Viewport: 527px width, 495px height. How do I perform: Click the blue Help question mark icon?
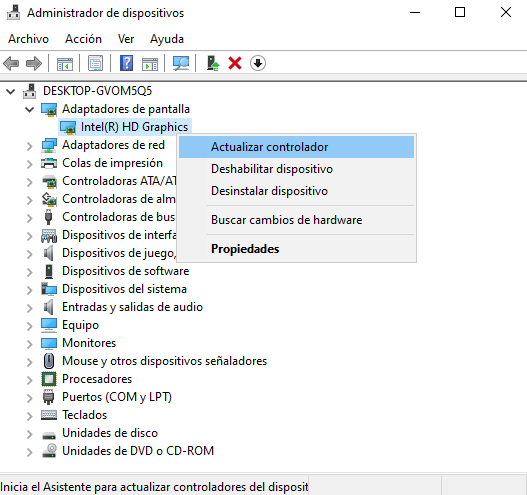126,63
